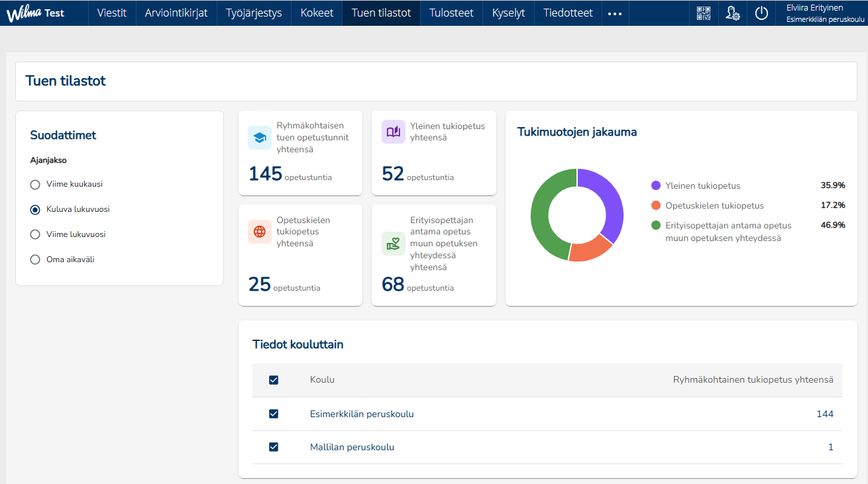Click the QR code icon in header
This screenshot has height=484, width=868.
[x=703, y=13]
